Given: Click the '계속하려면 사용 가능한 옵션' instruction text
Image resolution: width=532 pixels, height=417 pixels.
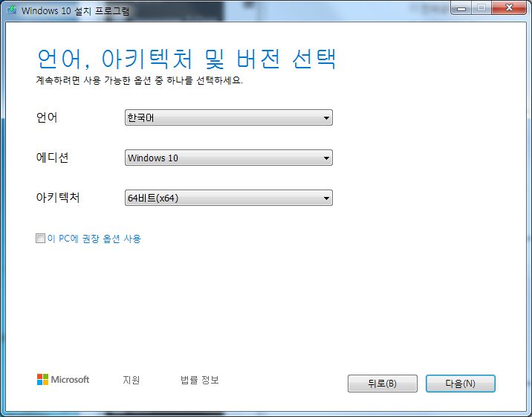Looking at the screenshot, I should tap(140, 80).
